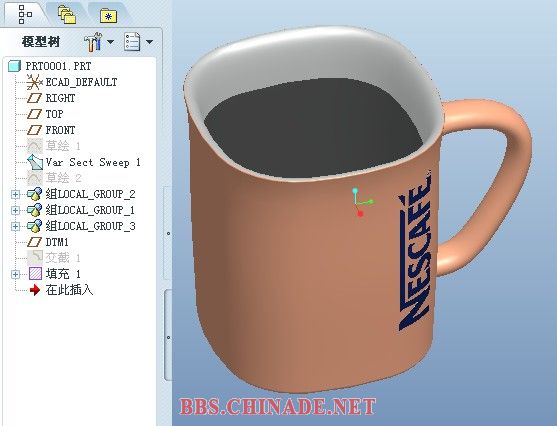Screen dimensions: 557x426
Task: Select the ECAD_DEFAULT tree item
Action: [81, 82]
